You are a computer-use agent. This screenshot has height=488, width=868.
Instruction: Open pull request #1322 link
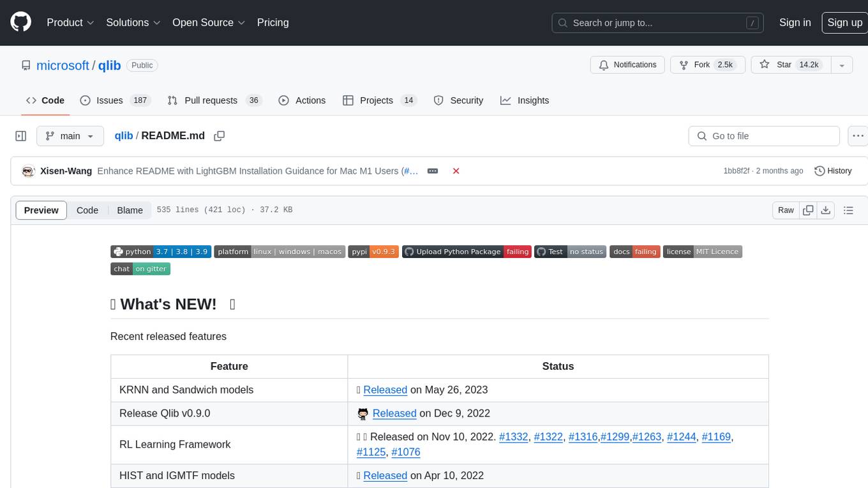[548, 437]
